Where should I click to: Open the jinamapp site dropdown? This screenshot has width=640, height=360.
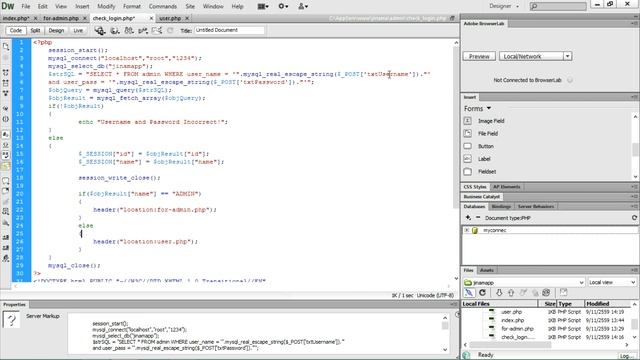click(x=524, y=282)
